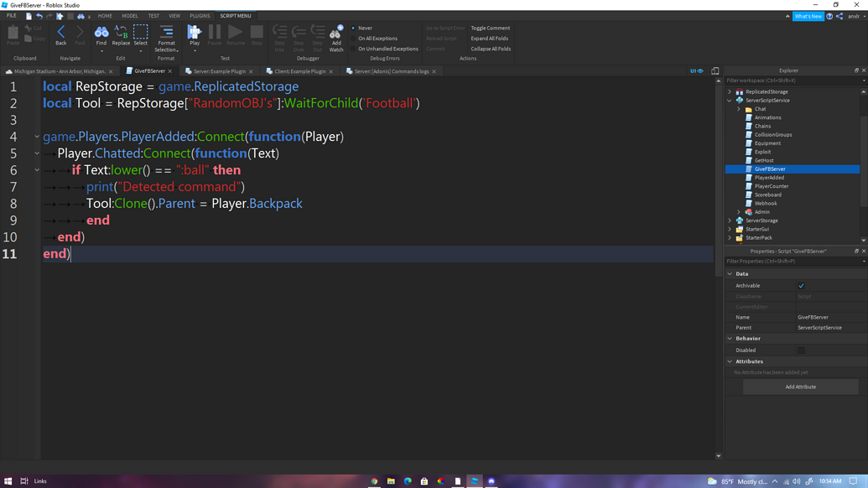Click the plugin puzzle icon in the quick access bar
The width and height of the screenshot is (868, 488).
pyautogui.click(x=60, y=16)
